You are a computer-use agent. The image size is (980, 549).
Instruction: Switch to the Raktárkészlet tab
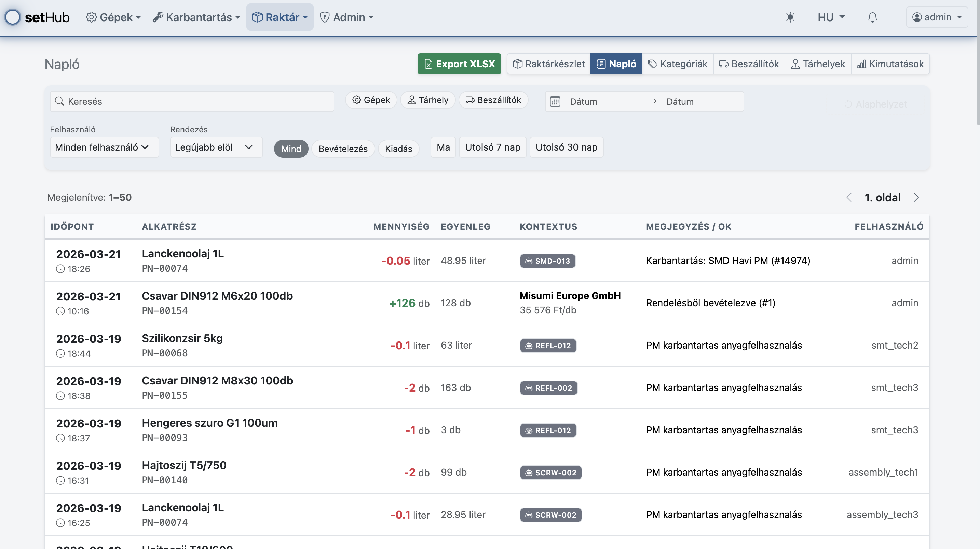click(548, 64)
